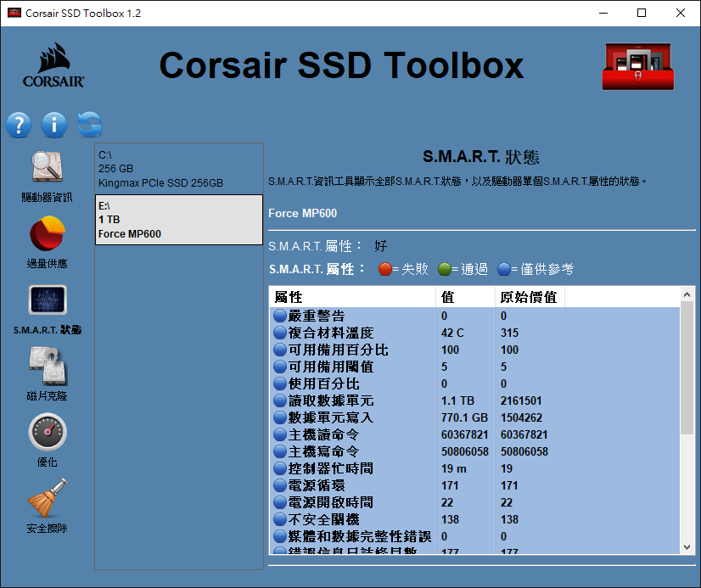Maximize the Corsair SSD Toolbox window

click(642, 13)
